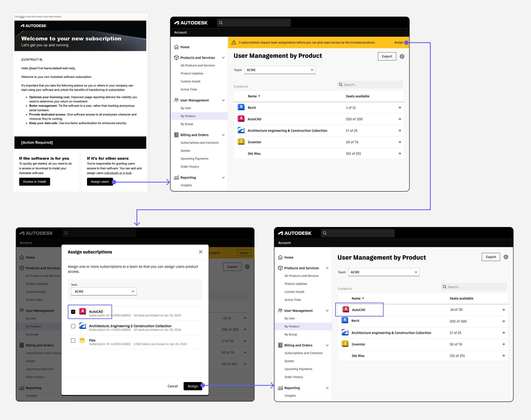This screenshot has height=420, width=531.
Task: Open Custom Install in the upper window's sidebar
Action: click(x=190, y=81)
